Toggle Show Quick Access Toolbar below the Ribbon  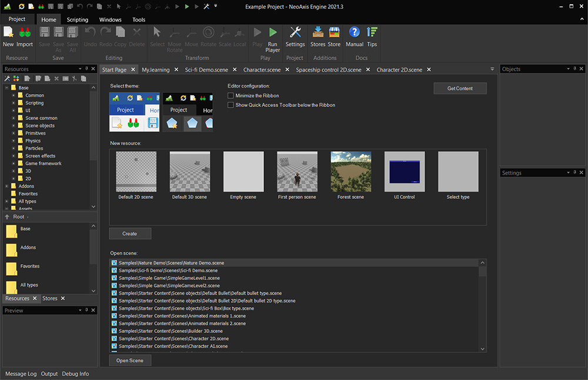(230, 105)
